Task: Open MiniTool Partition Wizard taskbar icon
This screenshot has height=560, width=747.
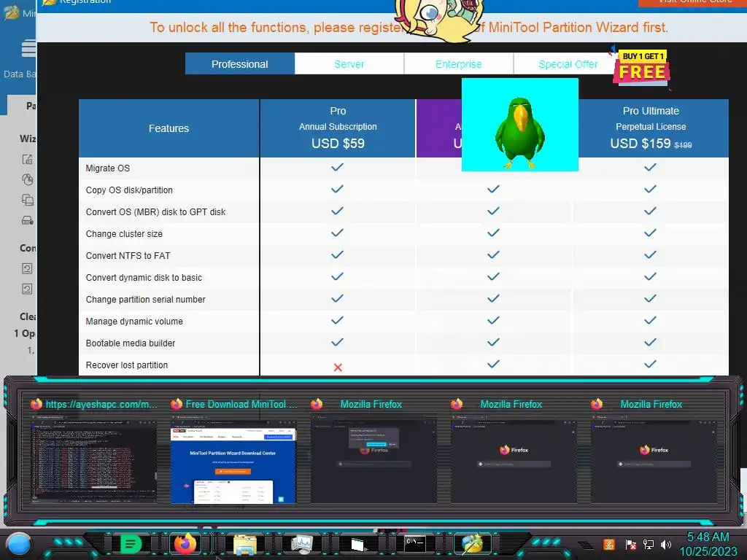Action: tap(472, 544)
